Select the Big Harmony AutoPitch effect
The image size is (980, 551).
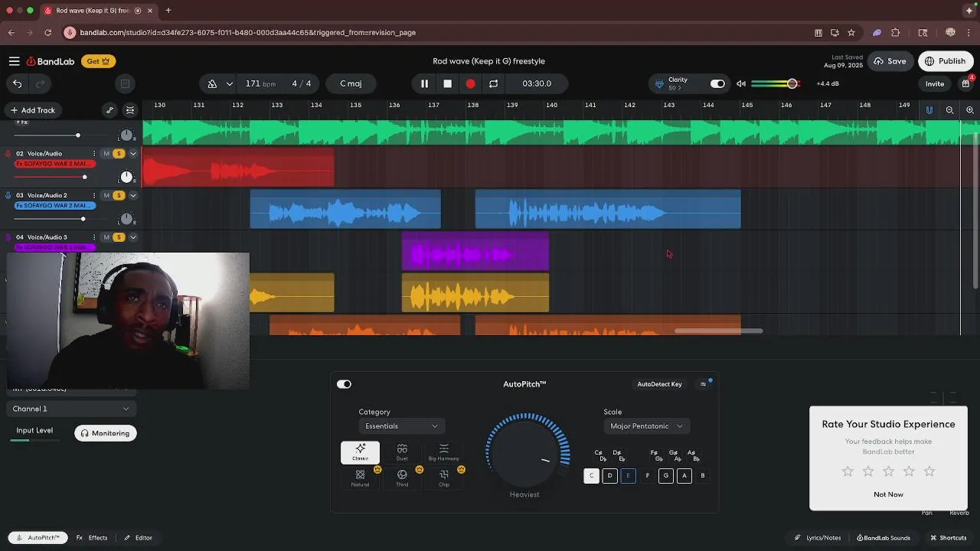[x=444, y=452]
